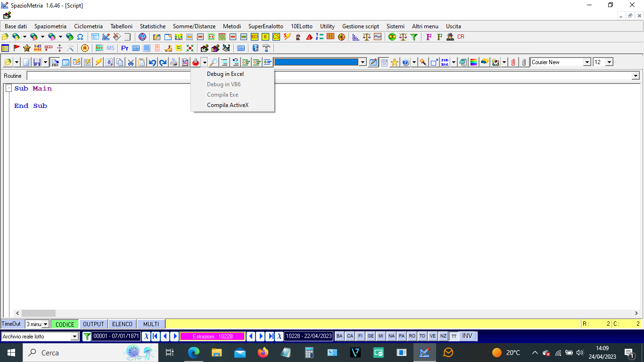Switch to the OUTPUT tab
The height and width of the screenshot is (362, 644).
93,324
